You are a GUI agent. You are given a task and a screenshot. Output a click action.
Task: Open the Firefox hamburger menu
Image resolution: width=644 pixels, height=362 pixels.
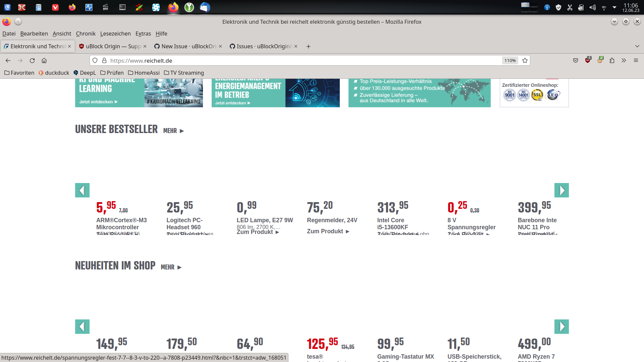(x=636, y=61)
